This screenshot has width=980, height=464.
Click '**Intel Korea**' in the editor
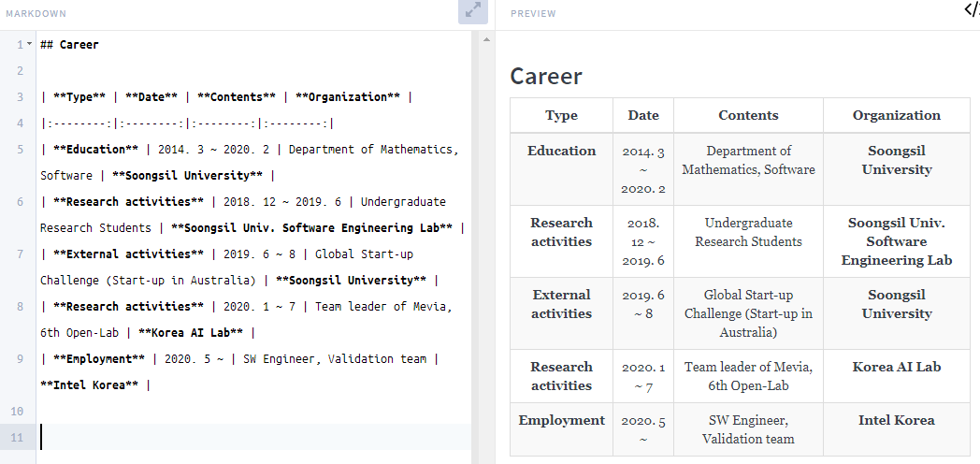click(x=90, y=385)
